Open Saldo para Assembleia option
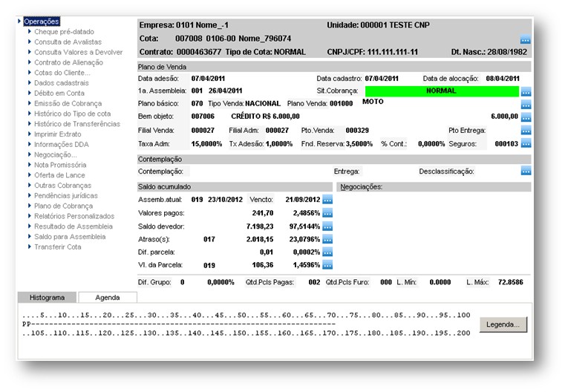Image resolution: width=565 pixels, height=392 pixels. click(70, 237)
